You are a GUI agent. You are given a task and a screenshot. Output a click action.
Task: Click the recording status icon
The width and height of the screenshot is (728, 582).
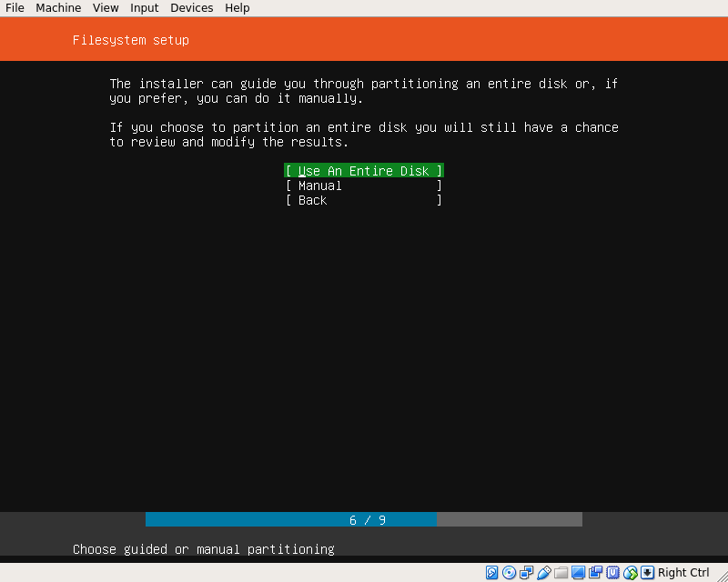(x=596, y=573)
